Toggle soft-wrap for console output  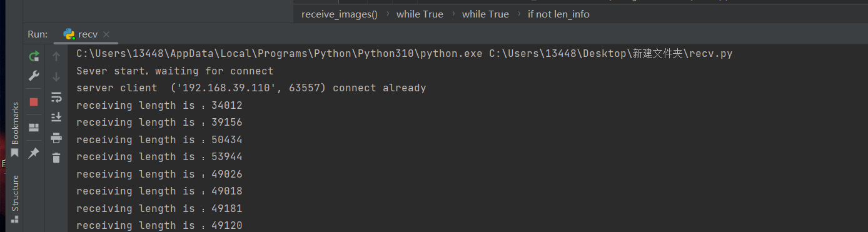[x=56, y=97]
